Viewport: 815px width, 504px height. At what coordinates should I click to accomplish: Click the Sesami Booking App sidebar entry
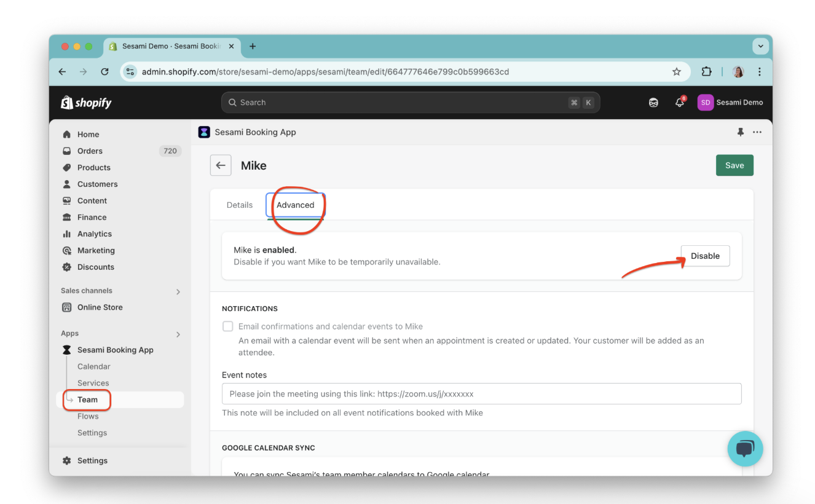(116, 350)
